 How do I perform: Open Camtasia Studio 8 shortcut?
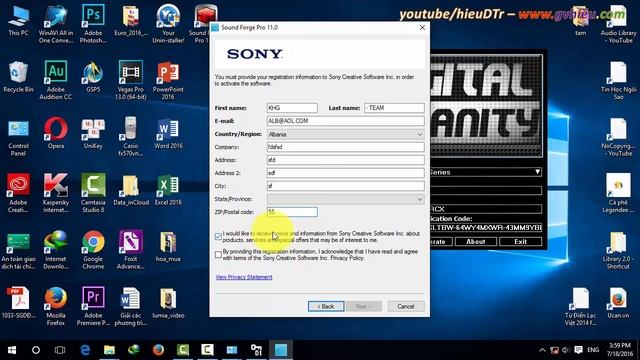coord(93,194)
